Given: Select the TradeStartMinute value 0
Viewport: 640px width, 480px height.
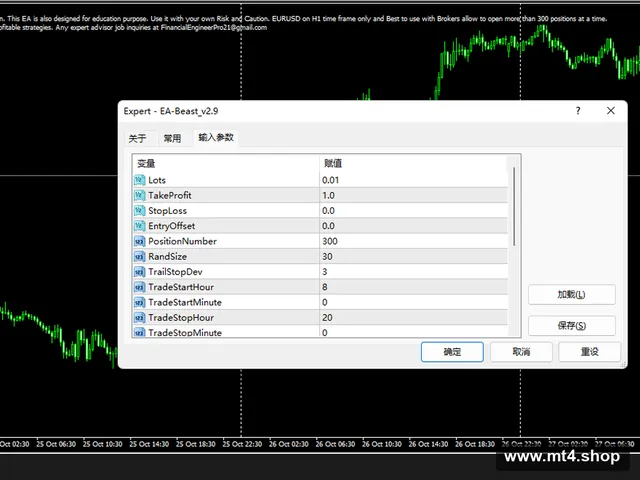Looking at the screenshot, I should [325, 302].
